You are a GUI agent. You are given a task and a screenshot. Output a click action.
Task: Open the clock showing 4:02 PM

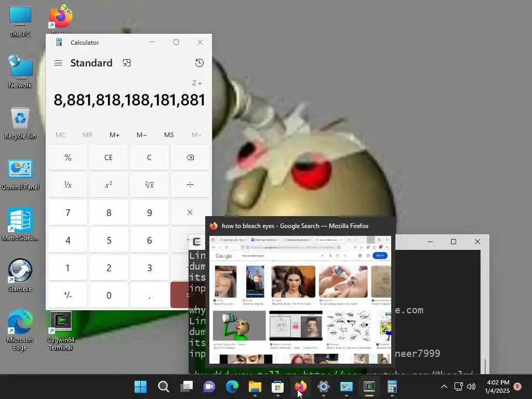(x=497, y=387)
